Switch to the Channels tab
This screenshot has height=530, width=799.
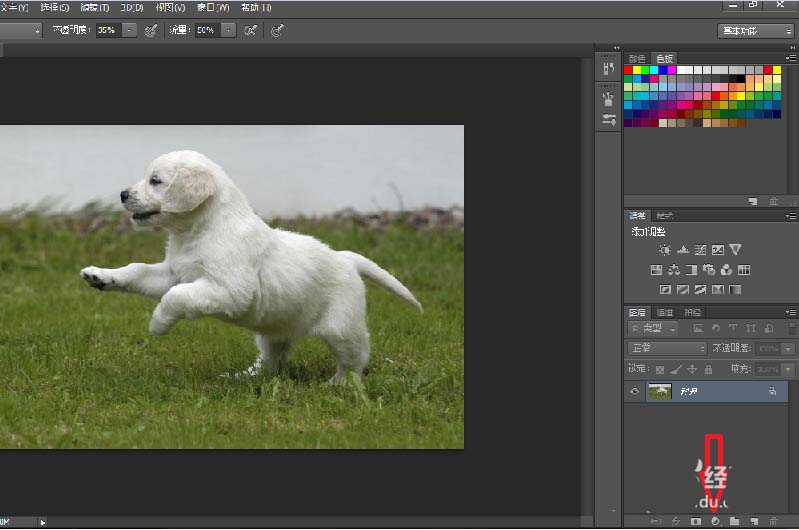click(x=664, y=312)
